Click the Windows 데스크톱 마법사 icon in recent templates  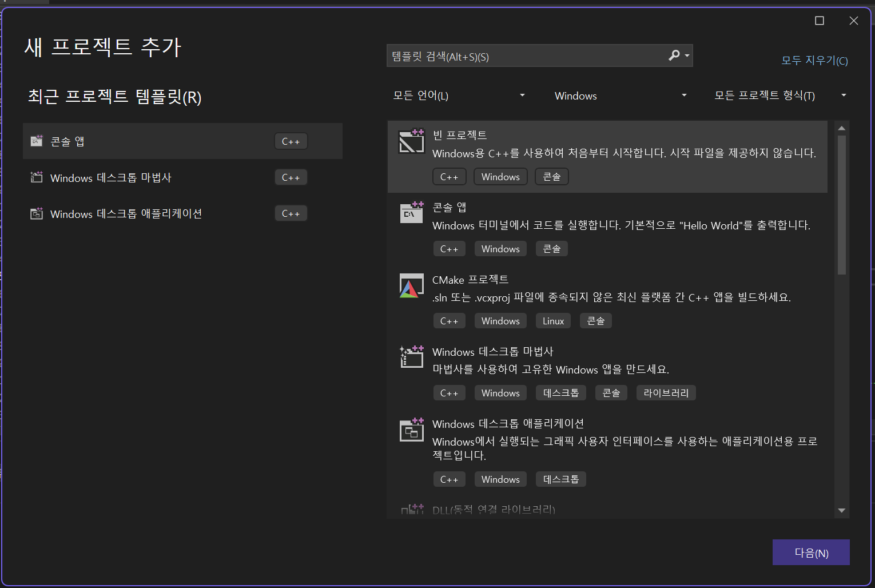(37, 177)
